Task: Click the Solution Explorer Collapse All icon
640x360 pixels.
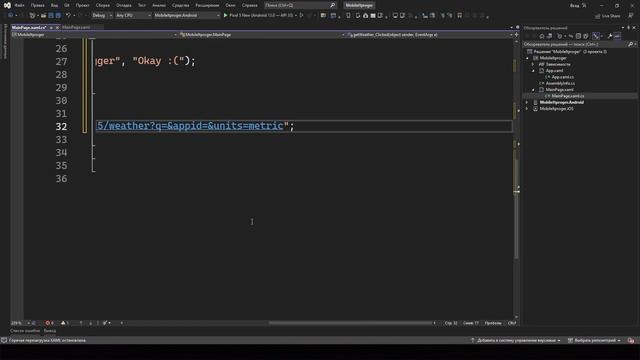Action: coord(578,36)
